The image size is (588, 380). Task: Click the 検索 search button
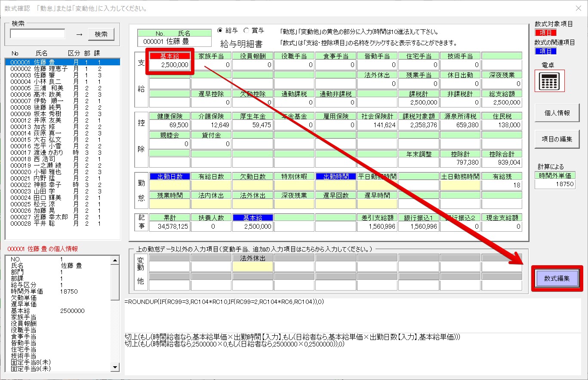pos(101,34)
